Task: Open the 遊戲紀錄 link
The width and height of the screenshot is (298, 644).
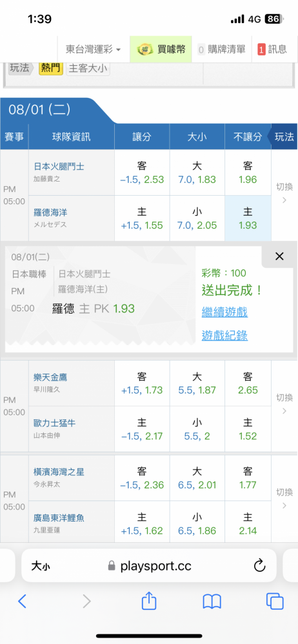Action: coord(224,336)
